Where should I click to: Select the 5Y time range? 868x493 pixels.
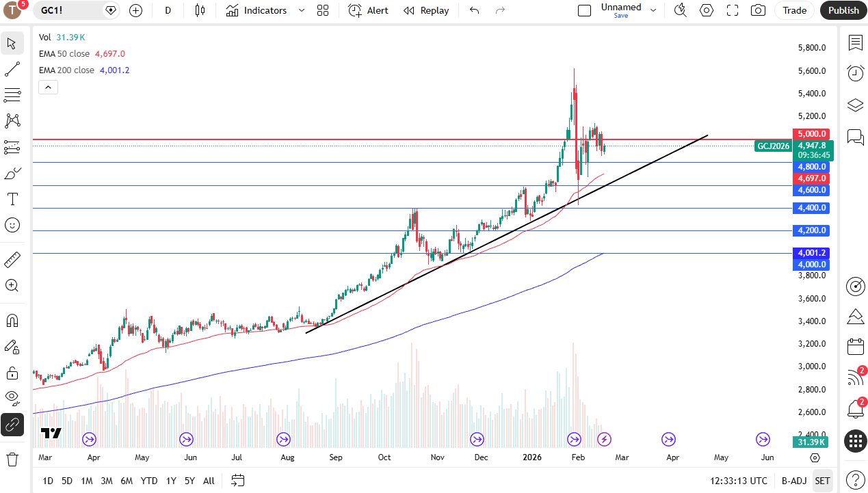point(189,481)
